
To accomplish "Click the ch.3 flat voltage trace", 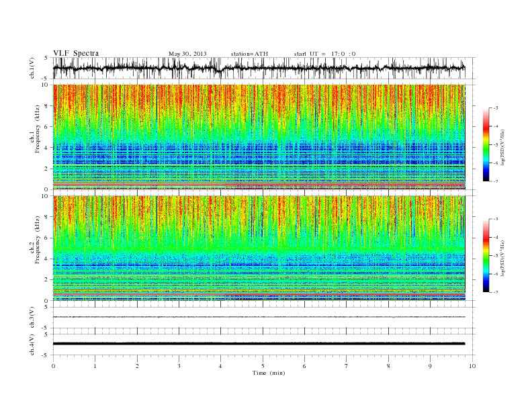I will click(259, 317).
